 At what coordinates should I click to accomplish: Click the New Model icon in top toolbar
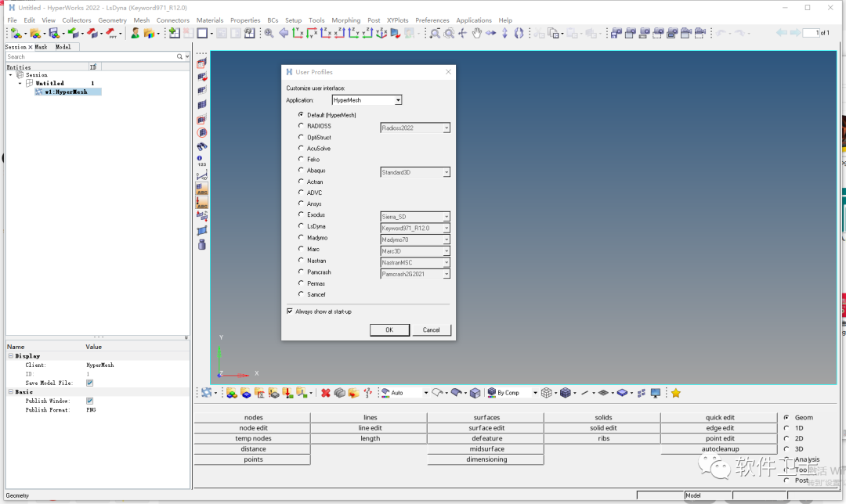pos(16,34)
